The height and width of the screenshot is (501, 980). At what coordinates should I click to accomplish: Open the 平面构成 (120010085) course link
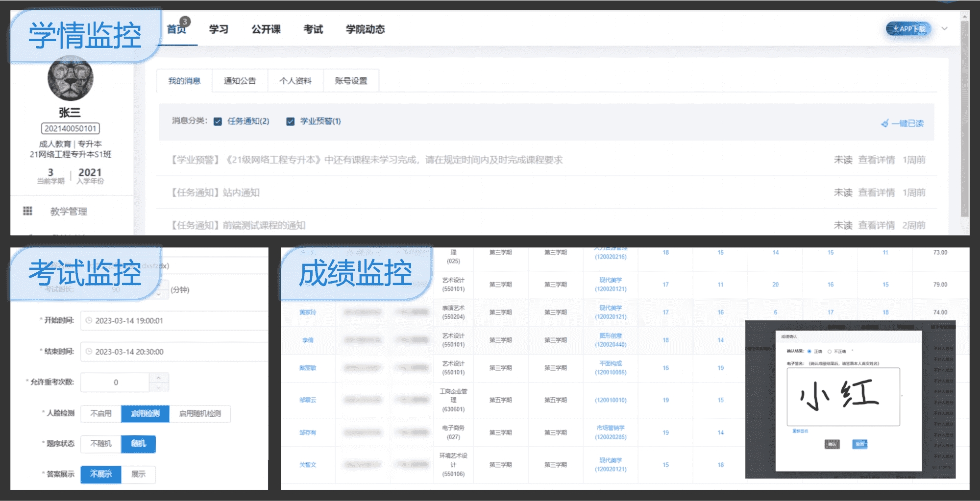[611, 368]
